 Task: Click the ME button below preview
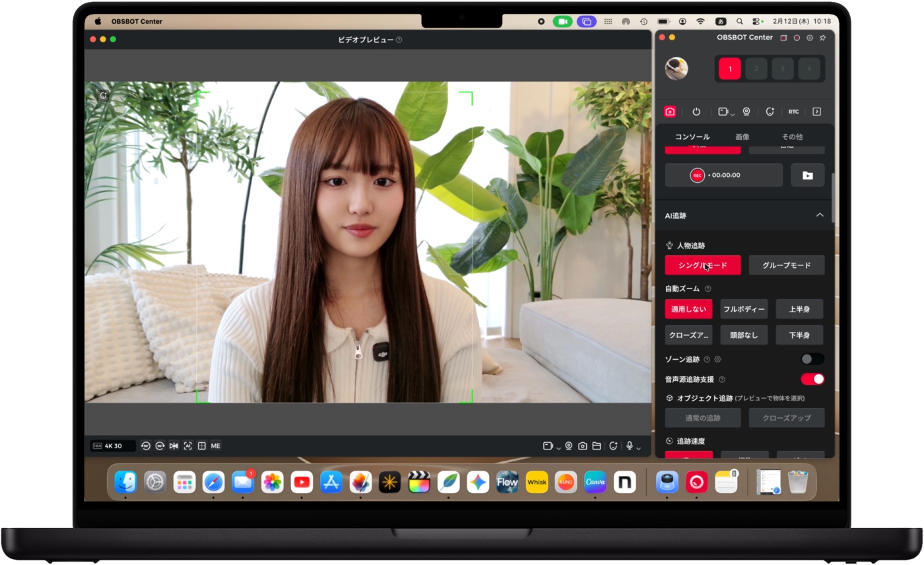click(x=216, y=446)
